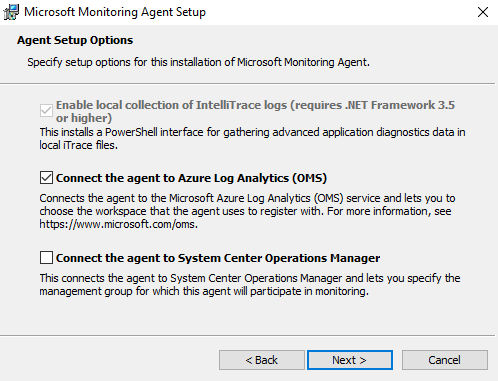Click the 'Specify setup options' subtitle text
This screenshot has width=498, height=381.
click(x=199, y=62)
